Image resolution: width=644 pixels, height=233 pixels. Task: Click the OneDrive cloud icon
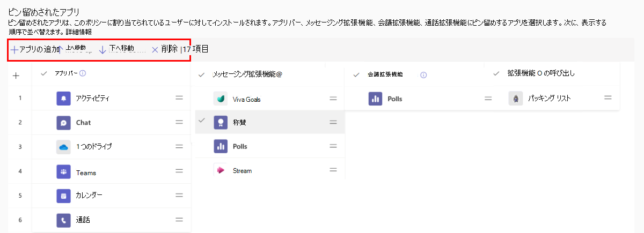point(64,147)
